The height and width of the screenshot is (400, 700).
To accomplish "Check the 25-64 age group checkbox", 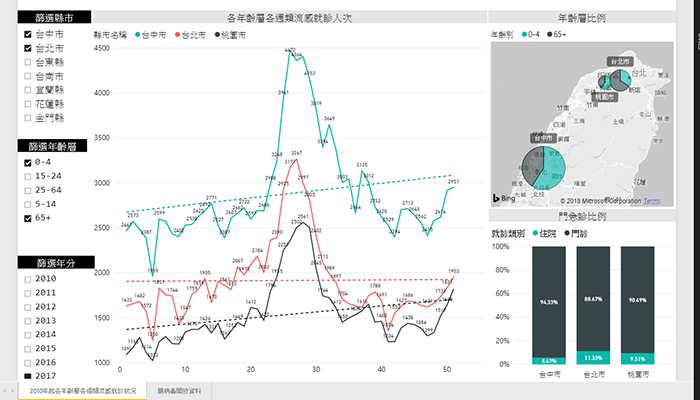I will coord(27,189).
